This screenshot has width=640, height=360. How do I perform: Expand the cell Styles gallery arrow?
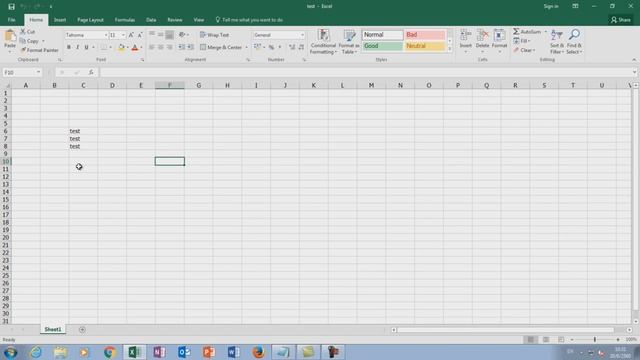click(450, 49)
